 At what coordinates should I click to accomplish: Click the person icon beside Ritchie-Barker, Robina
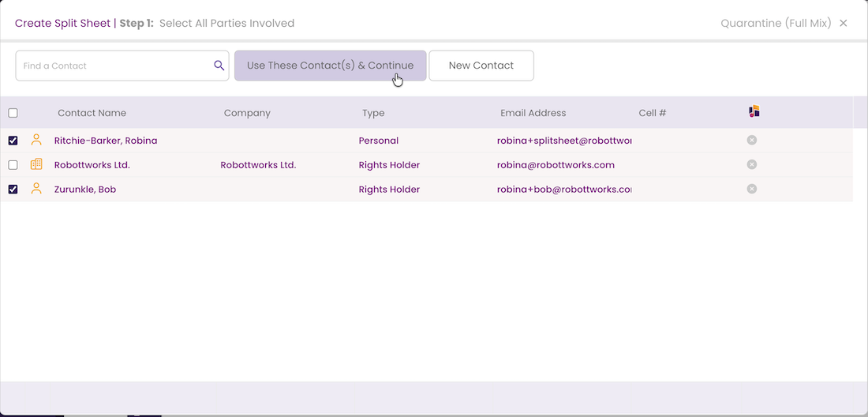36,140
